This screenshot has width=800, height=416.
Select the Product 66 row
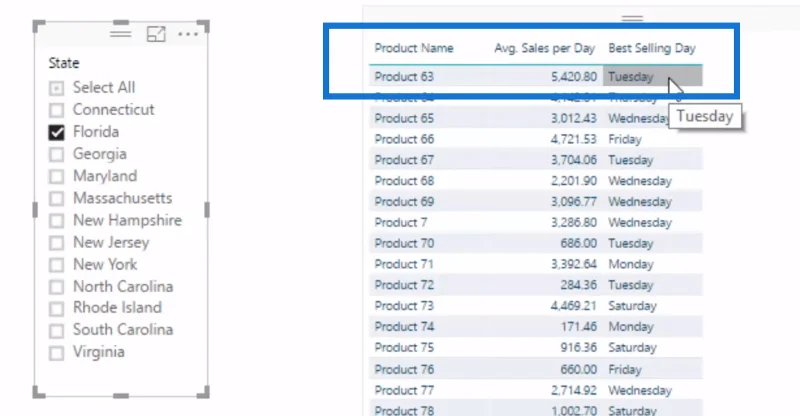tap(536, 139)
